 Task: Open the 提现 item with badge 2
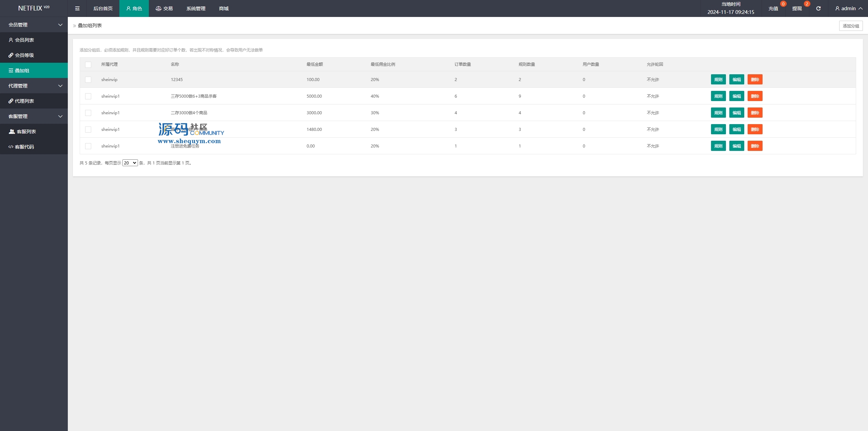coord(797,8)
